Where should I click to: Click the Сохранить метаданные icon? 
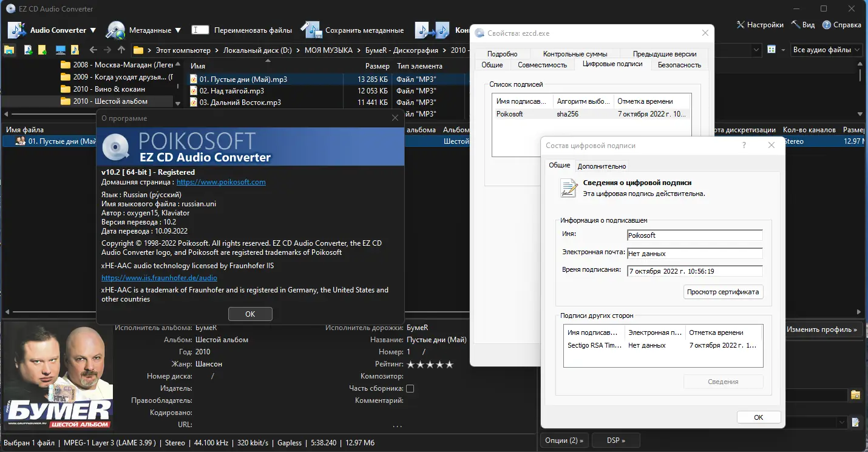tap(311, 30)
